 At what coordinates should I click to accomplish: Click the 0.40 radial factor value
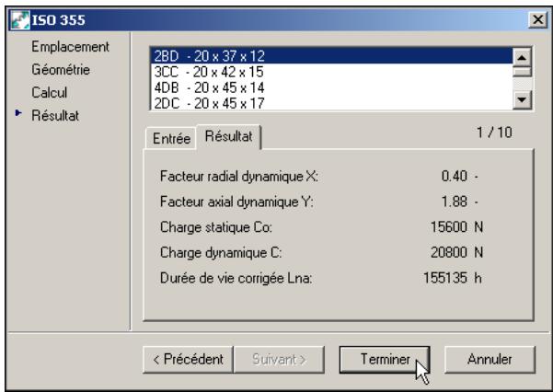(455, 176)
